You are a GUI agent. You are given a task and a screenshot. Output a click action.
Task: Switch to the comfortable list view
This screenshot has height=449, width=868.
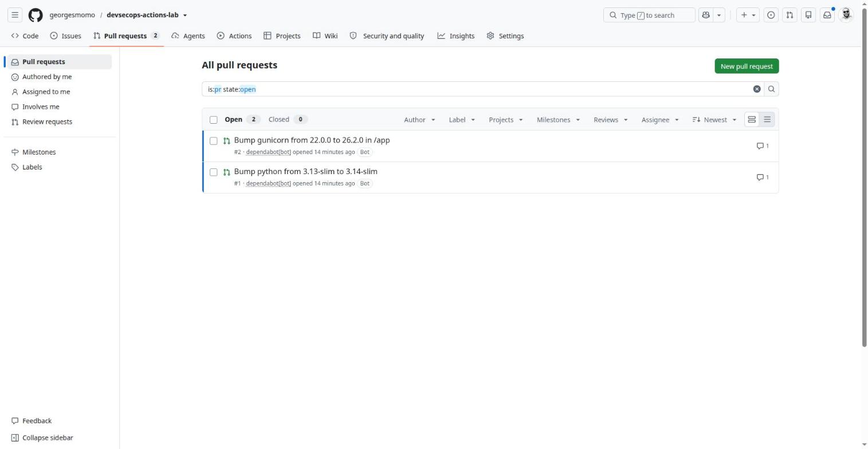tap(752, 119)
